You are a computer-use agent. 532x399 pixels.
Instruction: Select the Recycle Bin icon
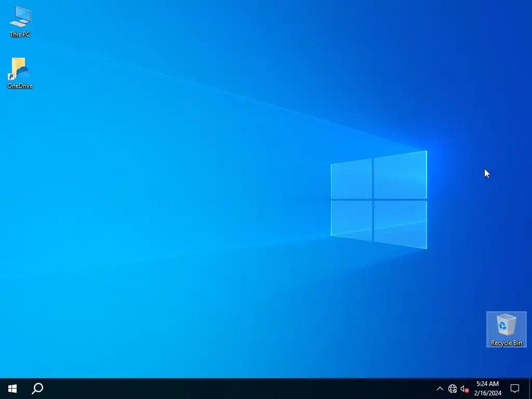pyautogui.click(x=506, y=329)
